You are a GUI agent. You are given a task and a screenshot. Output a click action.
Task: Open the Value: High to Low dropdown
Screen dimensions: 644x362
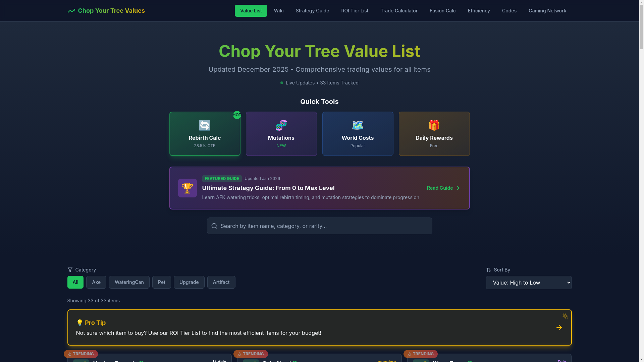tap(529, 283)
